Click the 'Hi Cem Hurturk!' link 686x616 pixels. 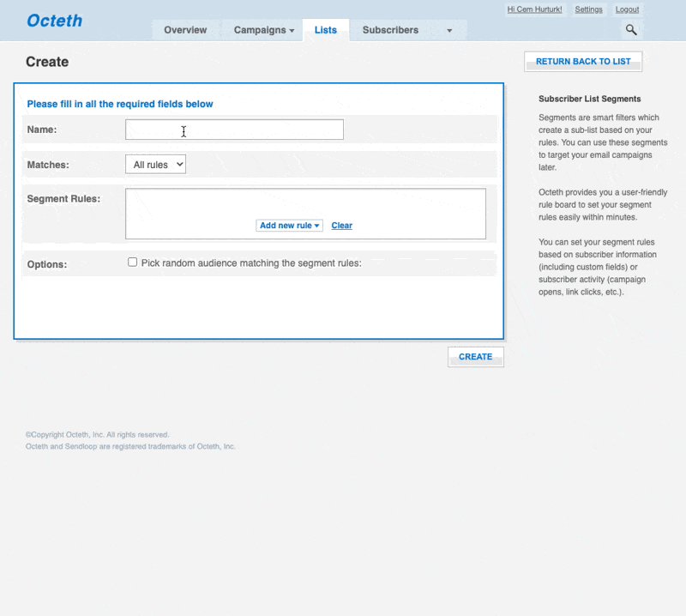pos(534,9)
